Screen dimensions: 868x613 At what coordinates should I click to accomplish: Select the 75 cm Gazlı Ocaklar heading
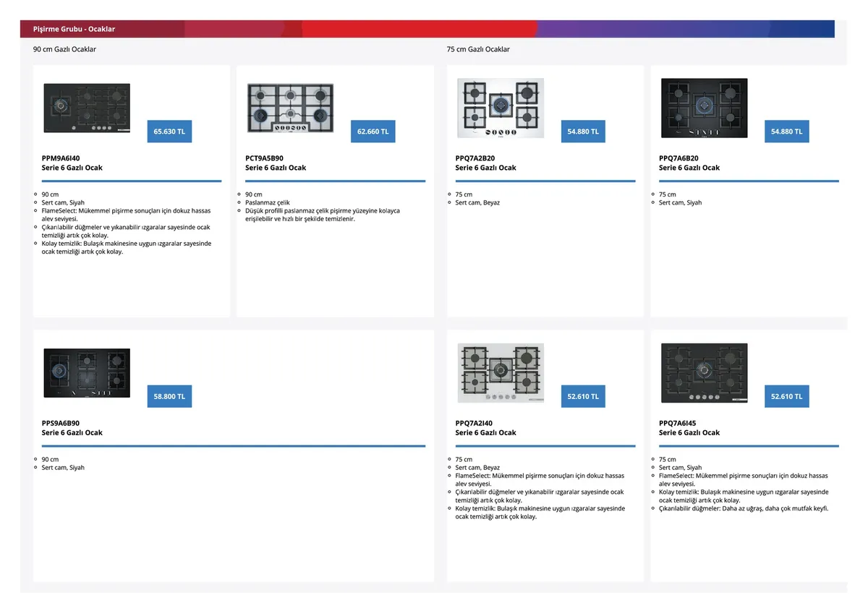tap(478, 49)
